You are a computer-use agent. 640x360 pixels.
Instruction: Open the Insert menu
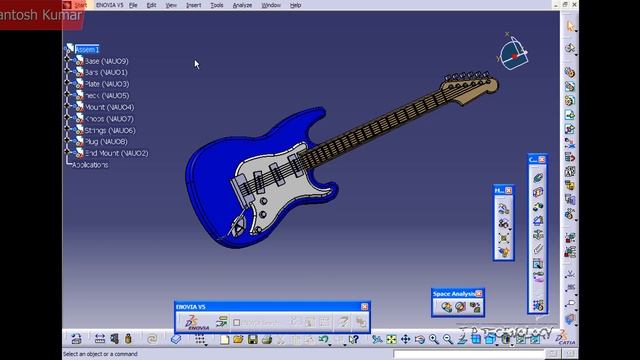tap(193, 5)
